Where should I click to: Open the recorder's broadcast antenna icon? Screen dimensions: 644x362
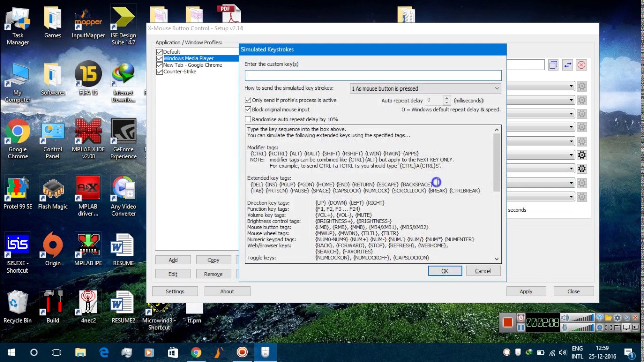[600, 318]
